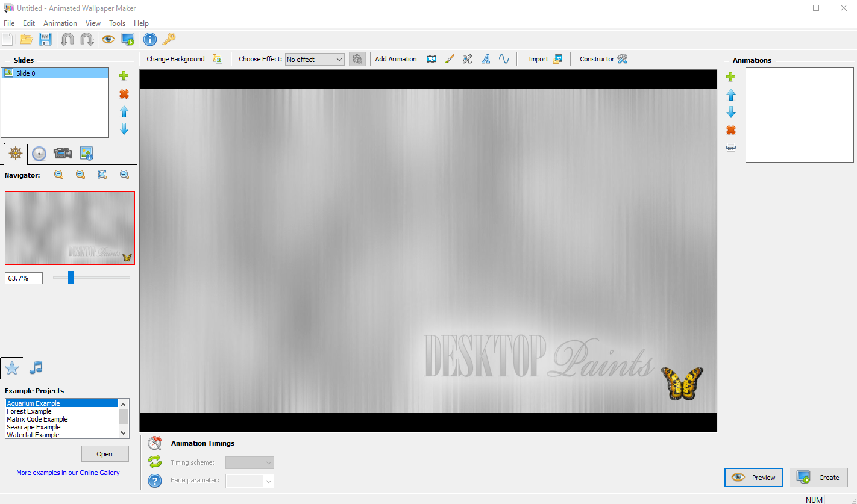Viewport: 857px width, 504px height.
Task: Switch to the clock timing tab
Action: (x=39, y=154)
